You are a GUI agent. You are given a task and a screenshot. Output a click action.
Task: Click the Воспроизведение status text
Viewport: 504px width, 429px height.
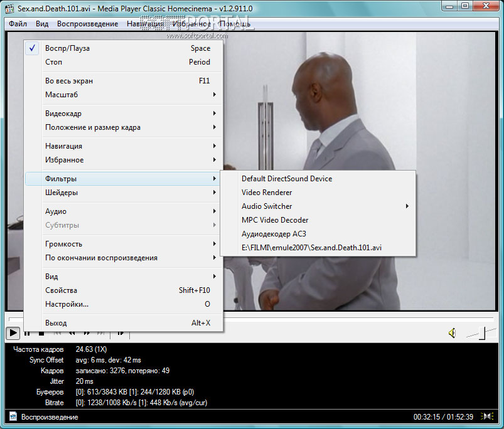coord(50,417)
